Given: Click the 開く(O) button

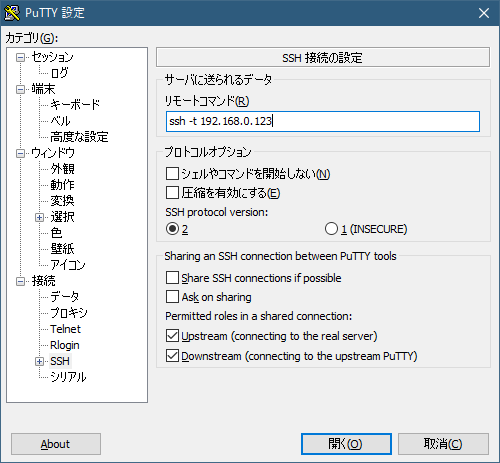Looking at the screenshot, I should pyautogui.click(x=346, y=444).
